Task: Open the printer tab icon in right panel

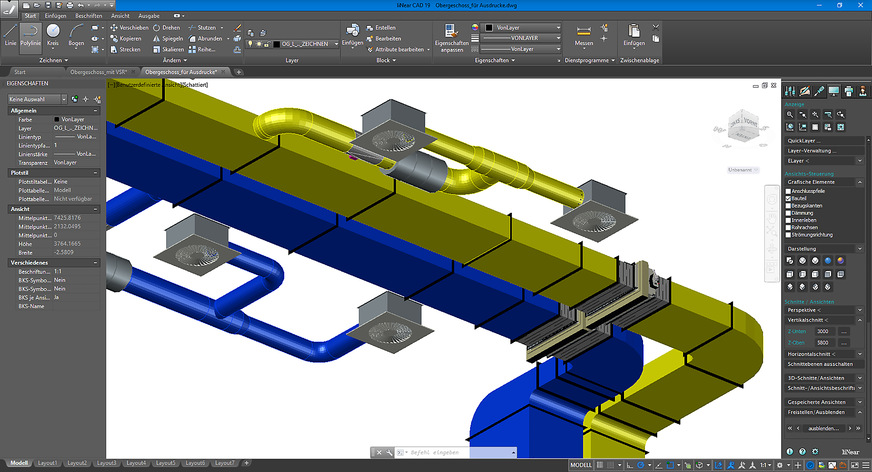Action: pyautogui.click(x=848, y=91)
